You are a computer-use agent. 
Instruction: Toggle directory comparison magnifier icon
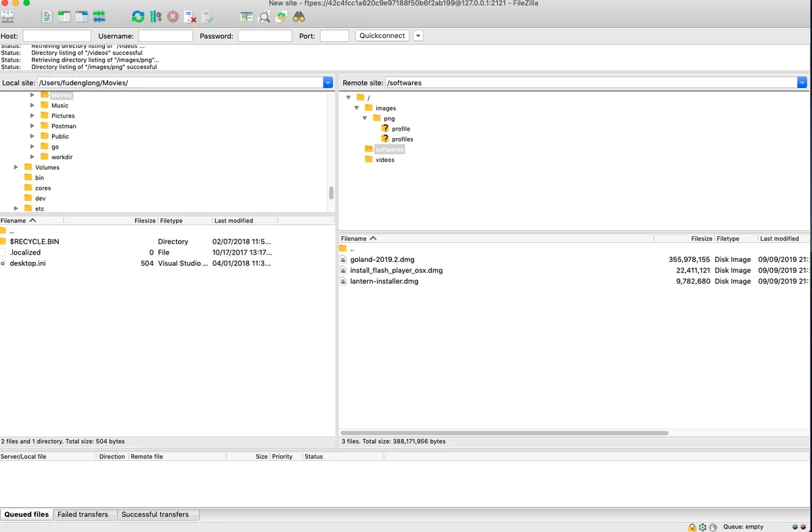tap(265, 16)
